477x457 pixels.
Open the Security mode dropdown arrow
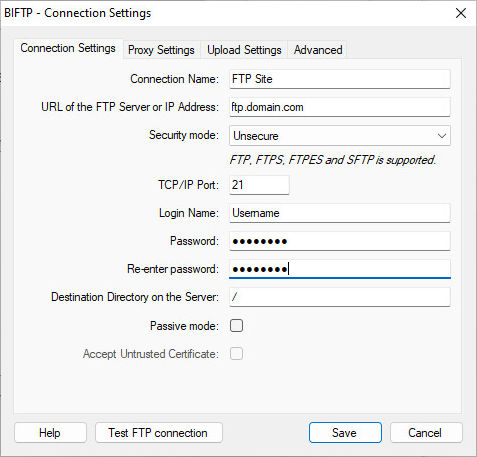[x=442, y=136]
